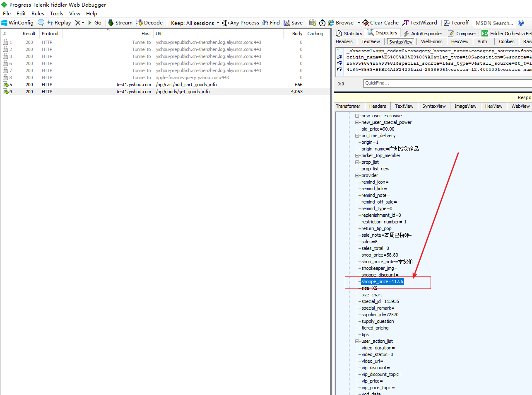532x395 pixels.
Task: Expand the provider tree node
Action: [357, 175]
